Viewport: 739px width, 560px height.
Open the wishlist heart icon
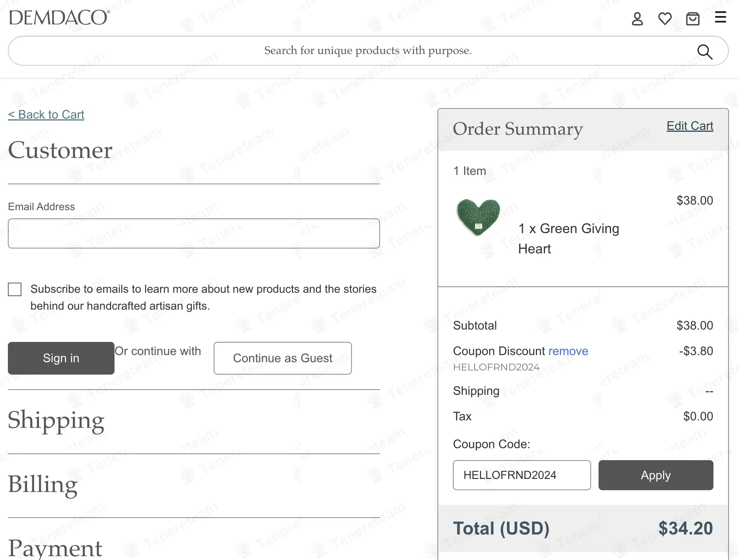point(665,18)
